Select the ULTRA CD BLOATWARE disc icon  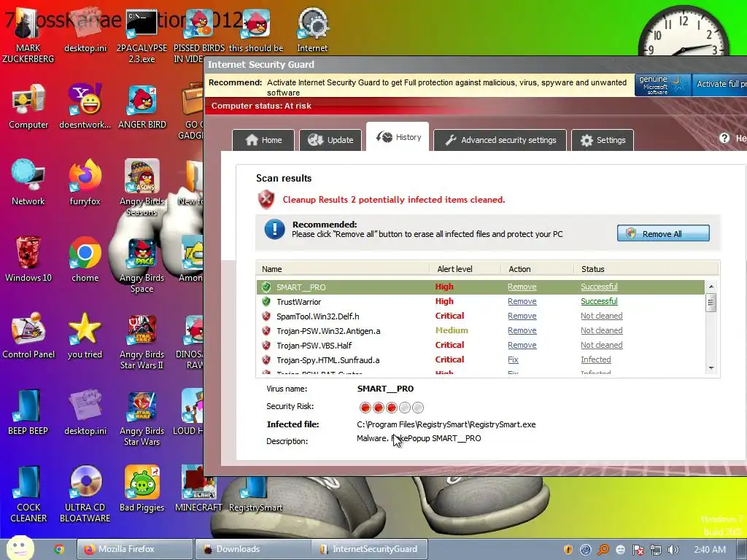pos(85,494)
